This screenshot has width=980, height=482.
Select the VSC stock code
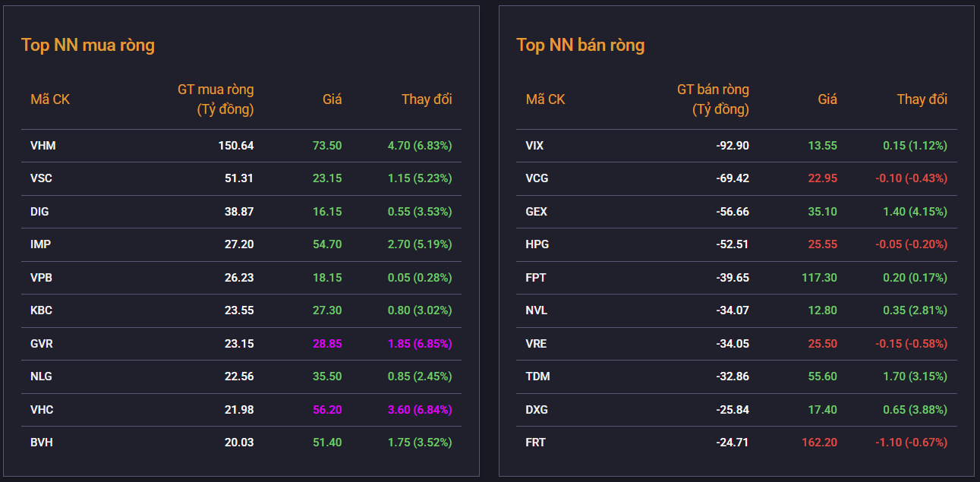[x=41, y=178]
